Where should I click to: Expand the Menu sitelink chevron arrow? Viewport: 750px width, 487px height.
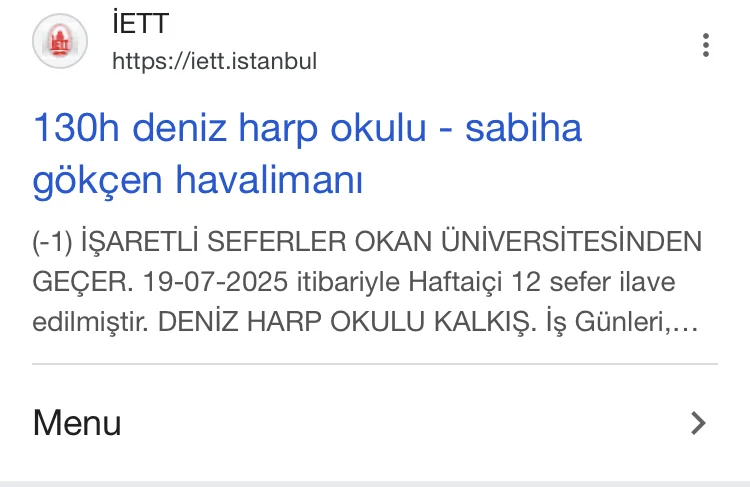(698, 423)
